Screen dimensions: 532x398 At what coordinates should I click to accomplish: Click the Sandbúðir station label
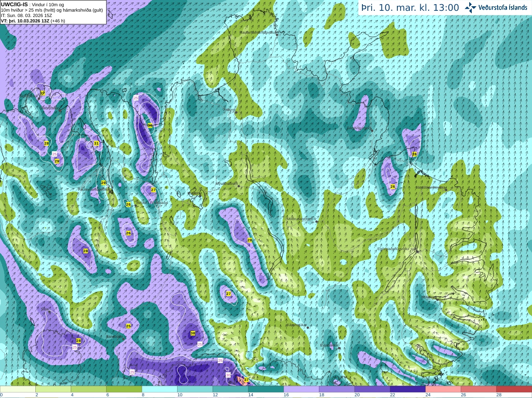pos(115,337)
